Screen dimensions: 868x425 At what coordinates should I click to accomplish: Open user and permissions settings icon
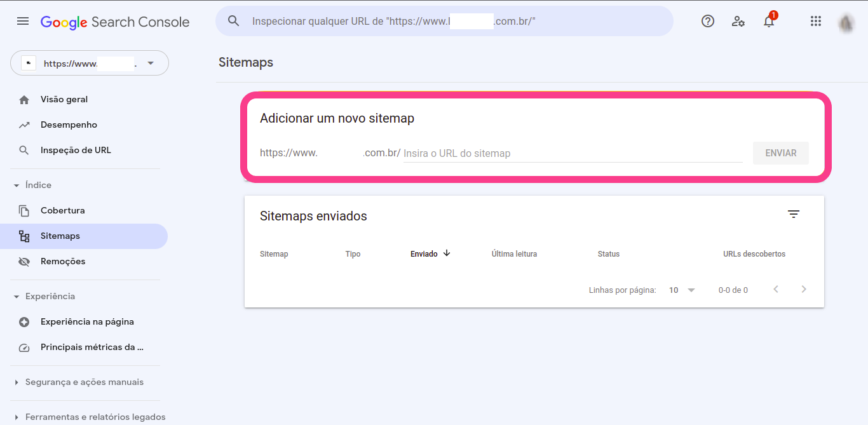(x=738, y=21)
